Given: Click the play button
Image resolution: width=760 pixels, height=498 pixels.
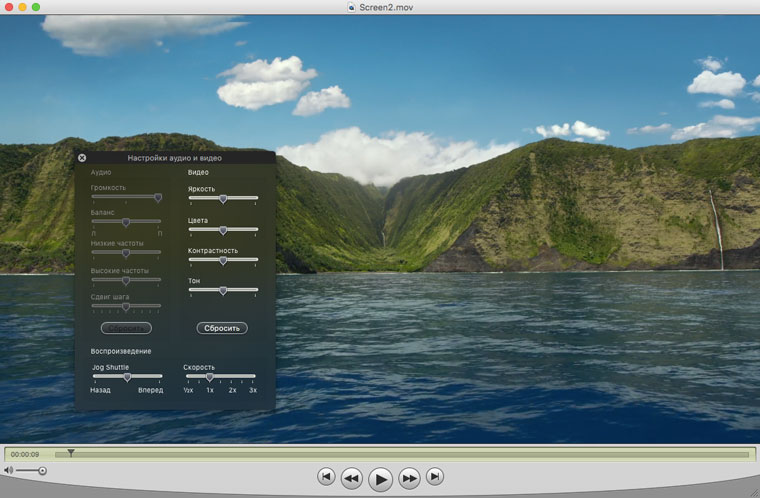Looking at the screenshot, I should tap(380, 479).
